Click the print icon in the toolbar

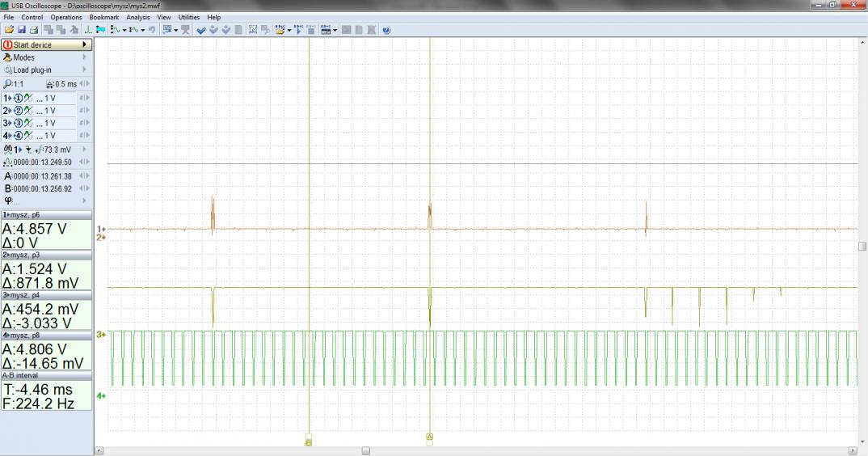pos(33,30)
